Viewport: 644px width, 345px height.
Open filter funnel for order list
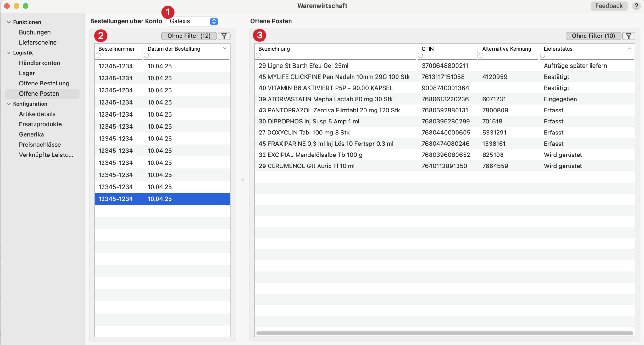tap(224, 36)
